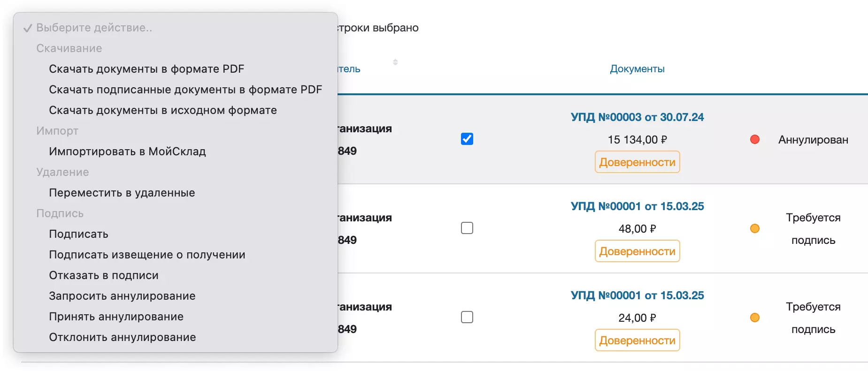
Task: Select 'Скачать документы в исходном формате'
Action: point(163,110)
